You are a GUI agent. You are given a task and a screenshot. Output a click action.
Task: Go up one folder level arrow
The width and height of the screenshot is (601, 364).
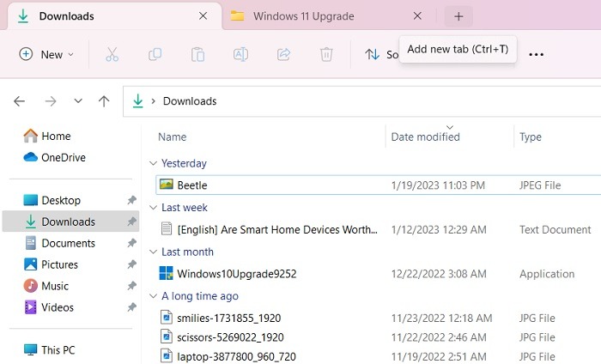tap(104, 101)
